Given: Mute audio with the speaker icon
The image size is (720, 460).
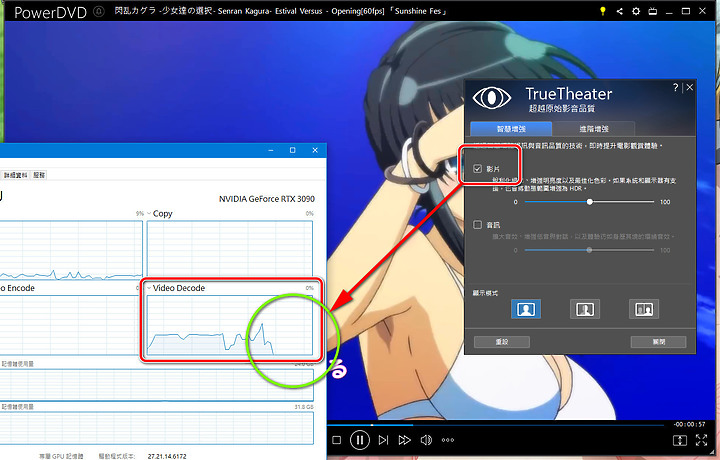Looking at the screenshot, I should pos(426,440).
